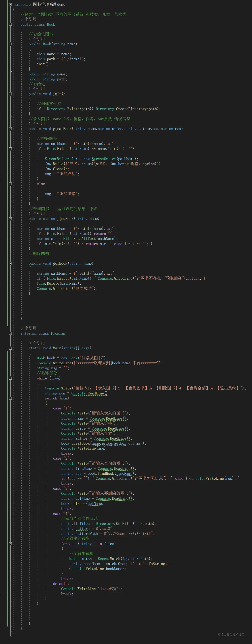Click the case "3": label
This screenshot has height=644, width=252.
[62, 488]
